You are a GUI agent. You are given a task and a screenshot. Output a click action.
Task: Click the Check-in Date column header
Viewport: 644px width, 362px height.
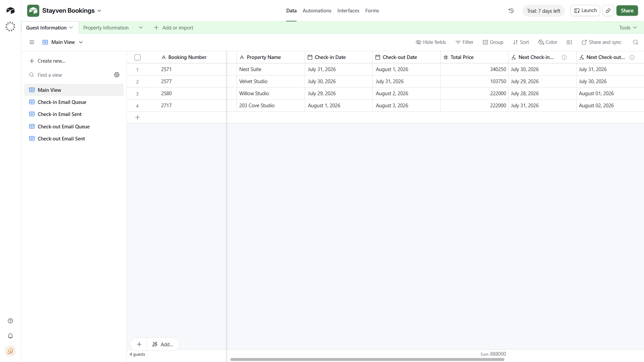click(x=339, y=57)
